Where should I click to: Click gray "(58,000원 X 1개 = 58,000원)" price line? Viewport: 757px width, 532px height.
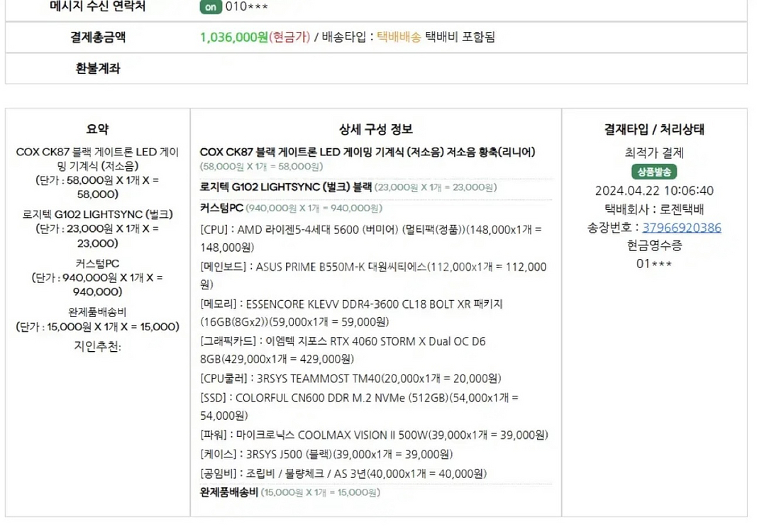[261, 167]
